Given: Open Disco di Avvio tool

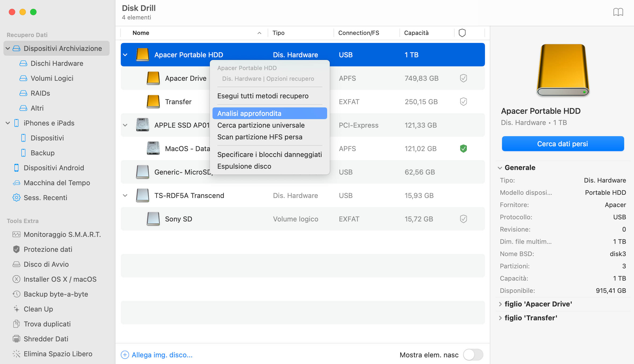Looking at the screenshot, I should (46, 264).
